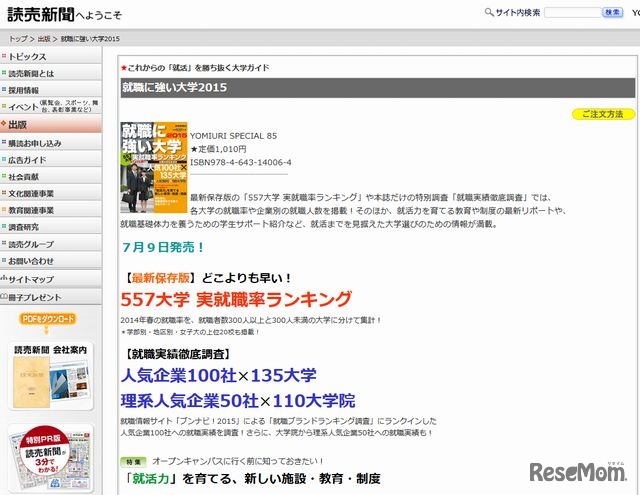Image resolution: width=640 pixels, height=495 pixels.
Task: Open 購読お申し込み in sidebar
Action: pos(51,143)
